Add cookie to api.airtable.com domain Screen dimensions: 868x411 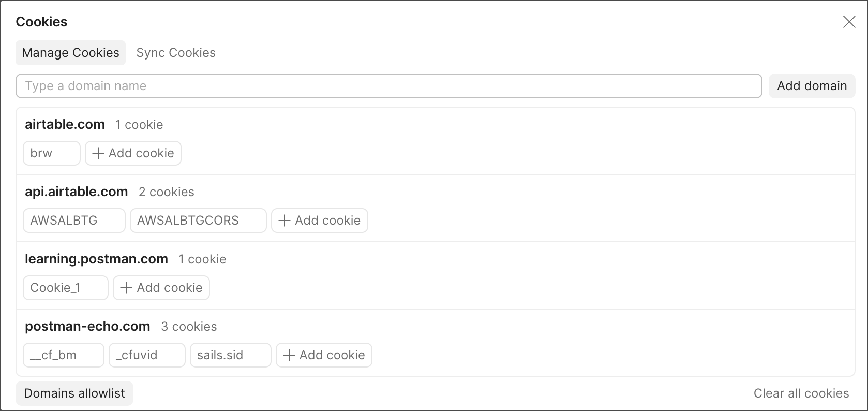click(x=319, y=221)
